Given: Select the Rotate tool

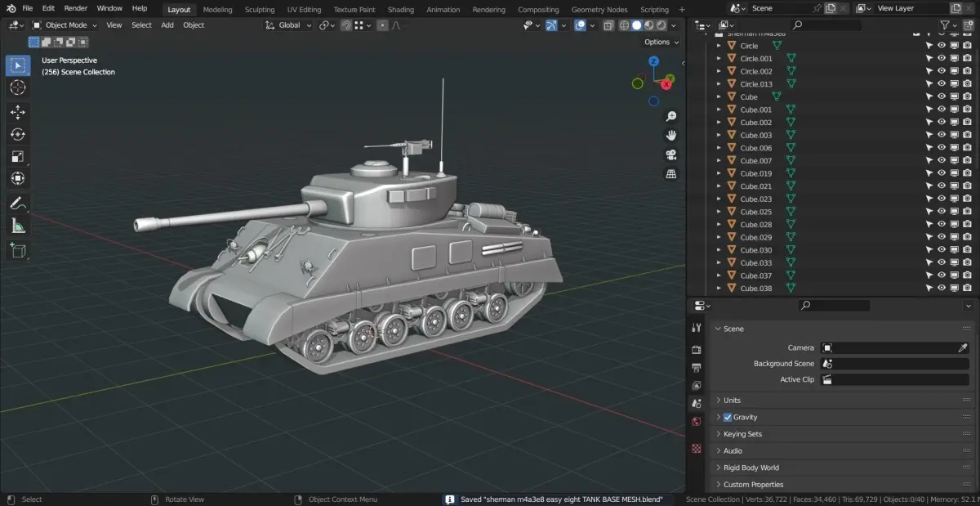Looking at the screenshot, I should click(x=18, y=135).
